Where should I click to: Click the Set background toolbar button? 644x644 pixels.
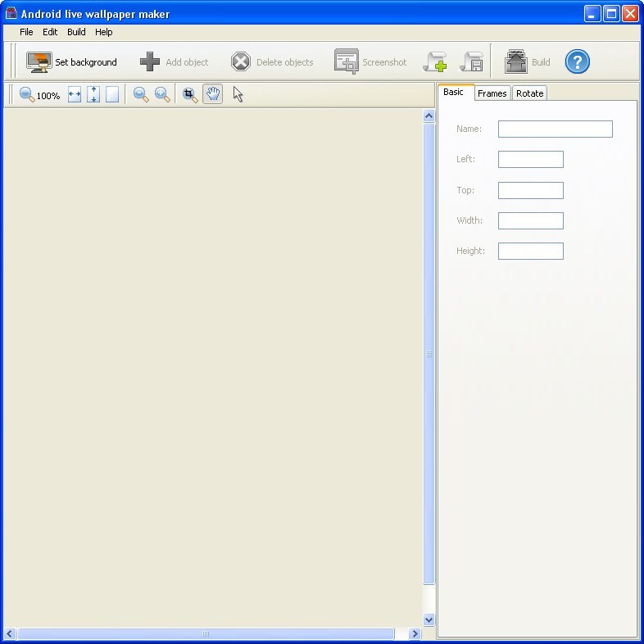click(x=71, y=62)
